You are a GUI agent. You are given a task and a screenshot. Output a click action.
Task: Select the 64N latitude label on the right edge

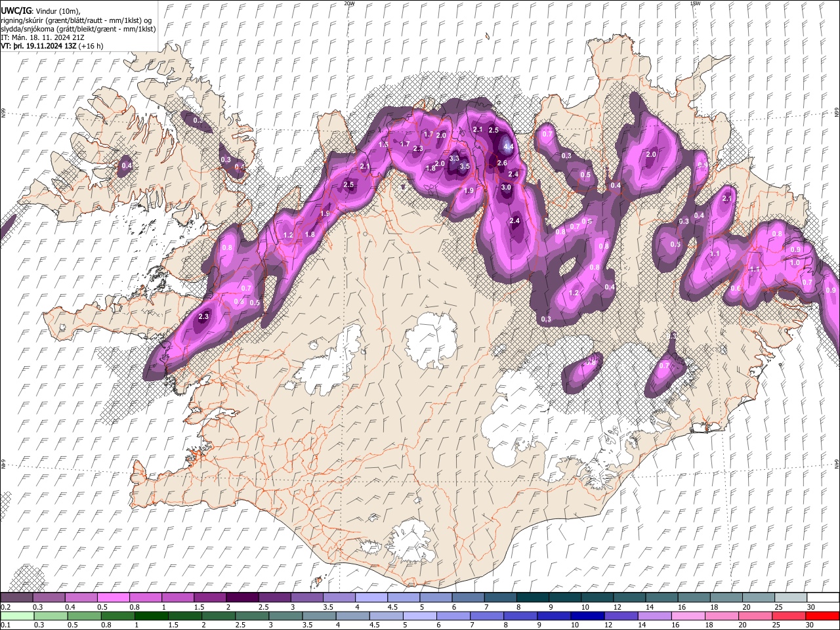[836, 463]
